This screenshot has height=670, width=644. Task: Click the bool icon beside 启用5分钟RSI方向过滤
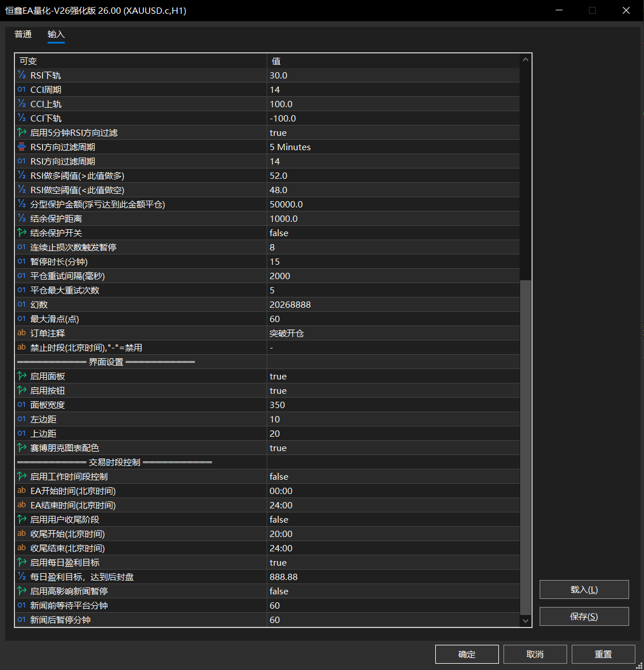click(22, 132)
